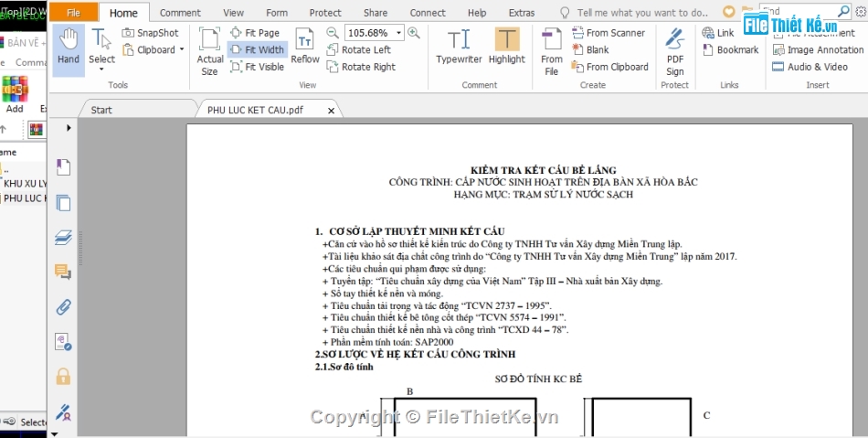Open the Bookmarks navigation panel
The width and height of the screenshot is (868, 438).
coord(63,167)
